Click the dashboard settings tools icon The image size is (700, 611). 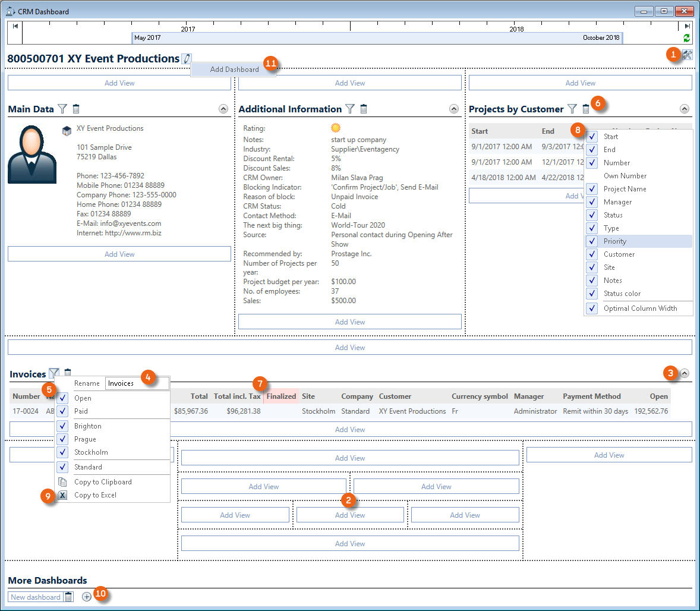688,55
